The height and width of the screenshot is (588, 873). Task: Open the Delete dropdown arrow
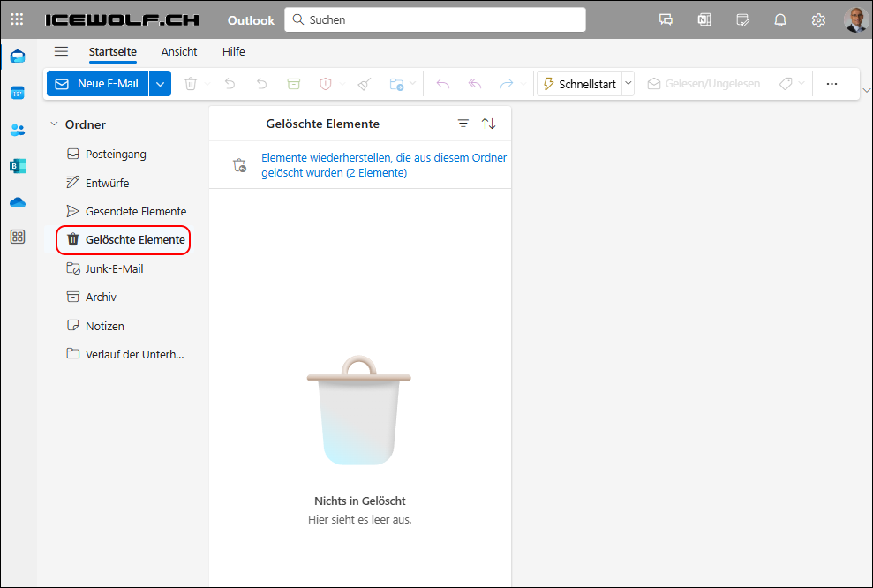[x=207, y=84]
